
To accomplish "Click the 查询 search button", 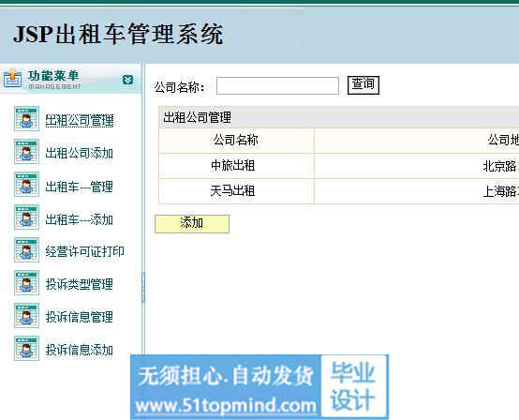I will [x=363, y=85].
